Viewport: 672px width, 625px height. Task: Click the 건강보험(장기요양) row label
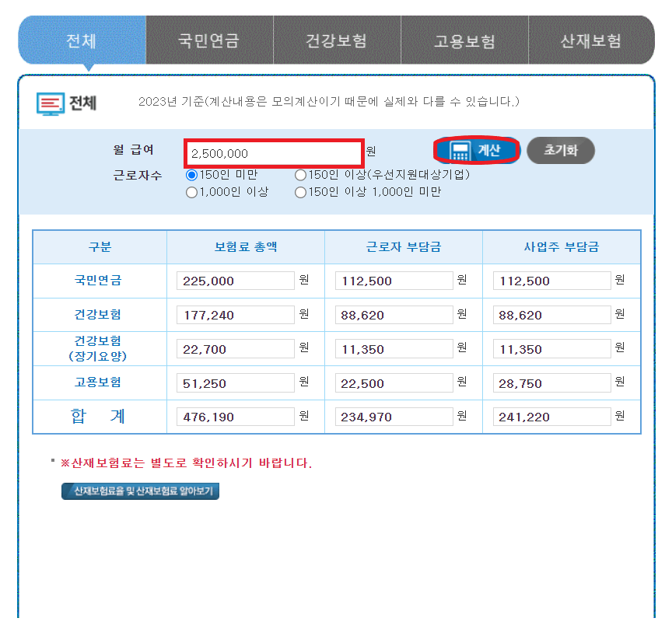coord(98,348)
